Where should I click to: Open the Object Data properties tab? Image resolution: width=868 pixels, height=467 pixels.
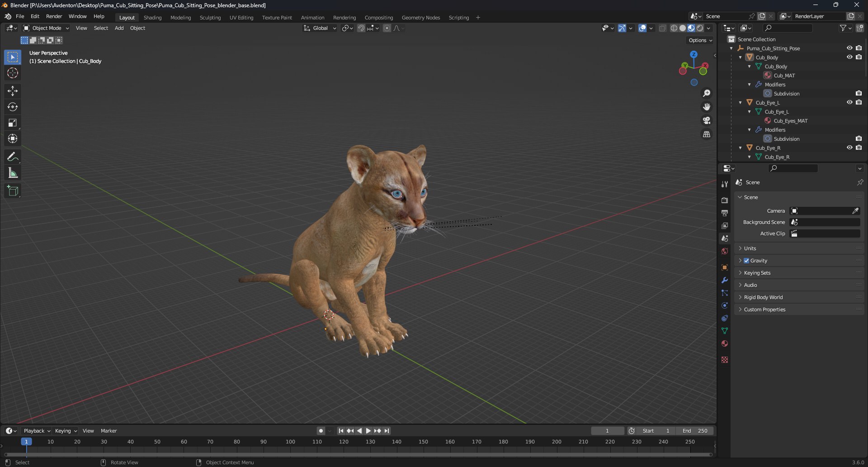pyautogui.click(x=725, y=331)
